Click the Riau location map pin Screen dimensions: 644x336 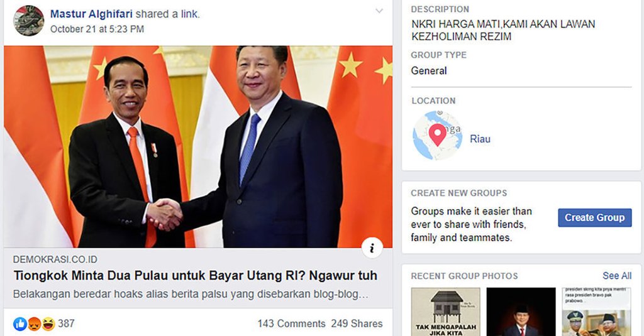coord(437,136)
